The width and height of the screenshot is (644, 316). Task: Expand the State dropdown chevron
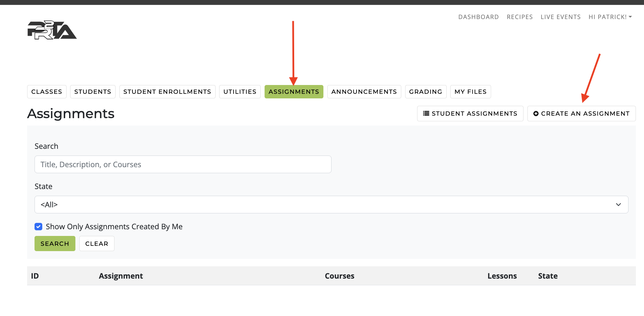[x=618, y=205]
